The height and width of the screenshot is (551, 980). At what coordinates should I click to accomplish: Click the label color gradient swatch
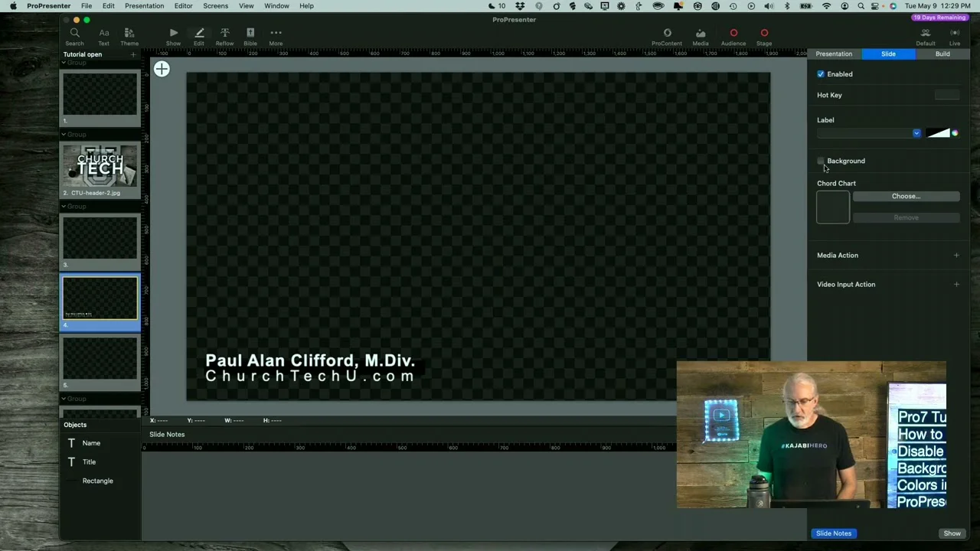pyautogui.click(x=938, y=133)
